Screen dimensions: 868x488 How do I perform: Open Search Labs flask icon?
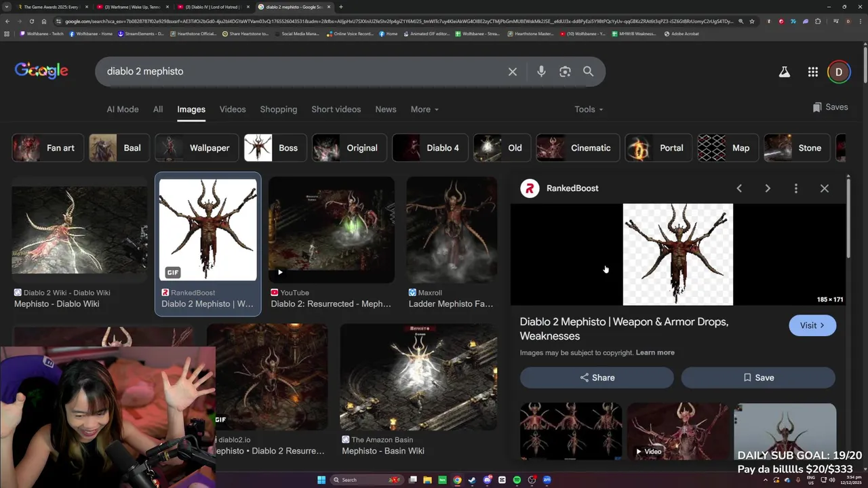tap(785, 72)
